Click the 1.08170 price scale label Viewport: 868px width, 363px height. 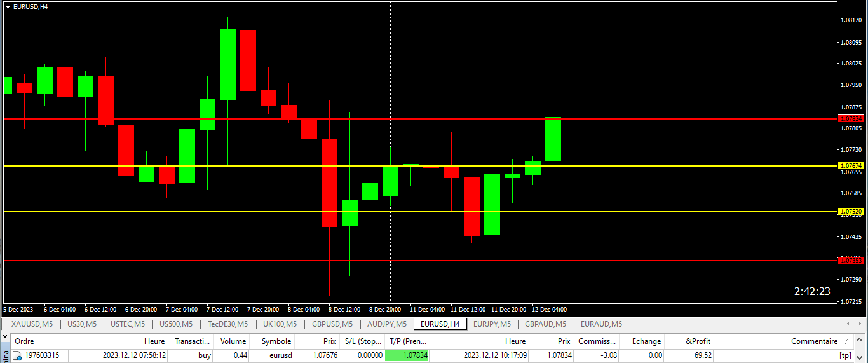[851, 20]
